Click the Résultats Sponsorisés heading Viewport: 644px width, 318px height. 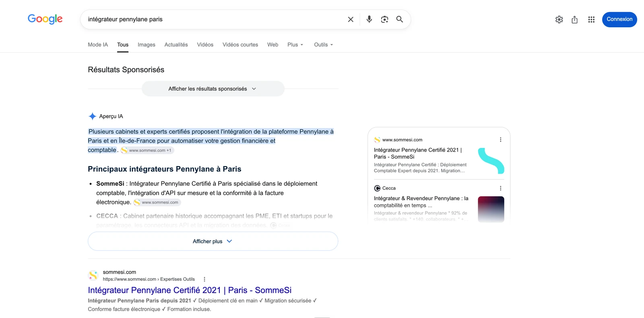(126, 70)
